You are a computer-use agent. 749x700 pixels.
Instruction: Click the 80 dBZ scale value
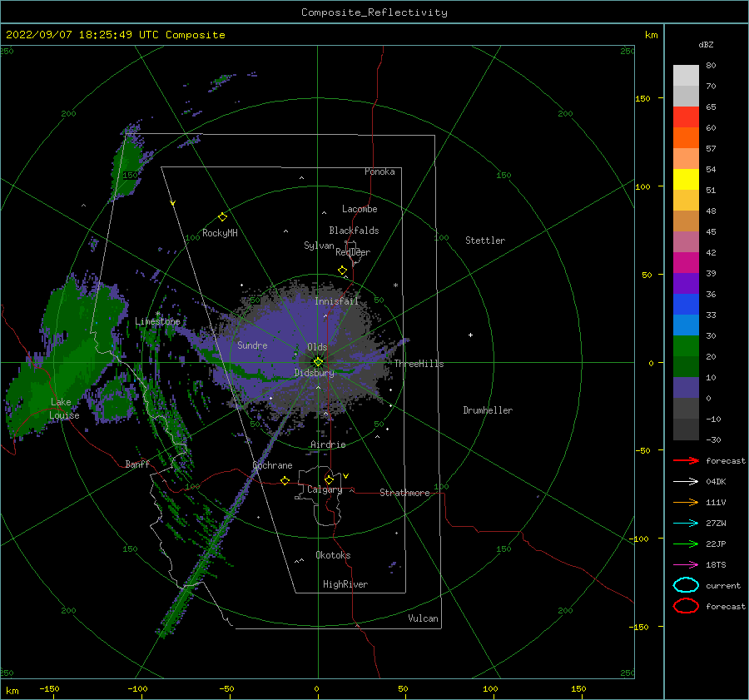[711, 65]
